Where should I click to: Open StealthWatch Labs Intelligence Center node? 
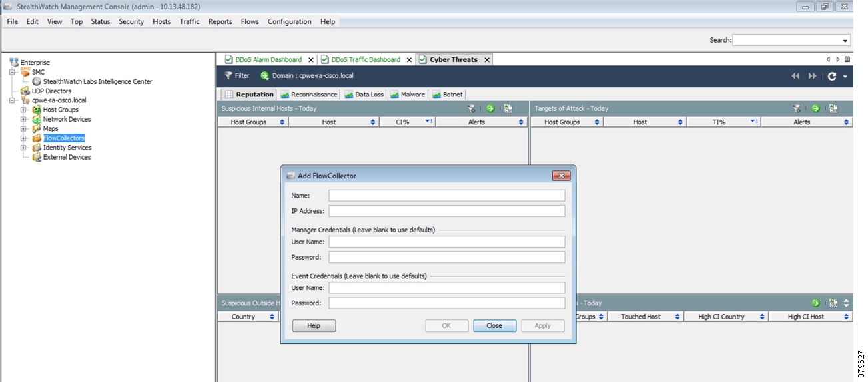pos(97,81)
